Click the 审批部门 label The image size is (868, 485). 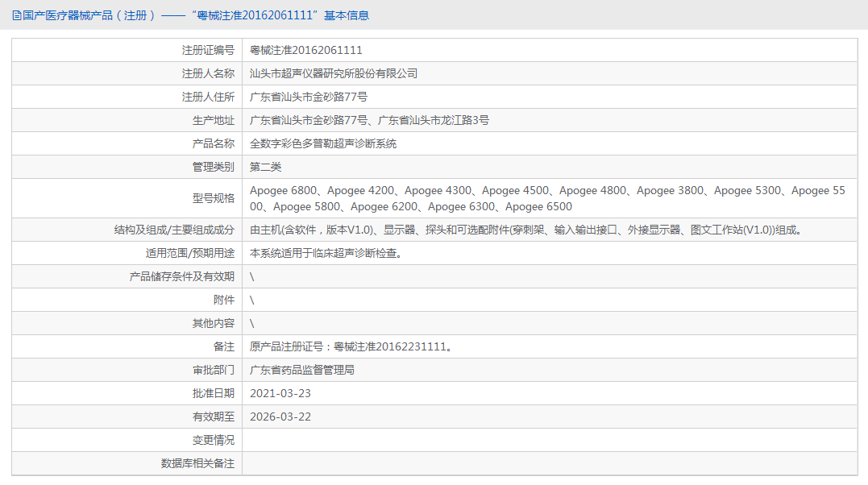[x=213, y=370]
